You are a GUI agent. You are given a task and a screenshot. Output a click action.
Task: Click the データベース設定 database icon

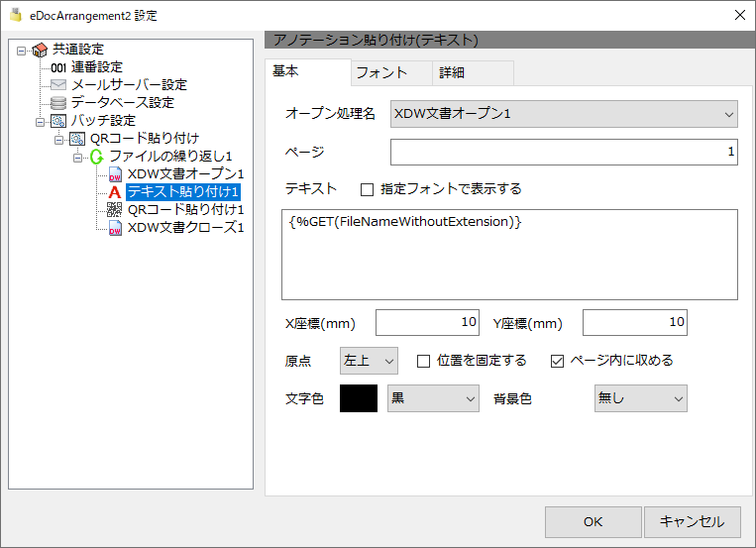[x=58, y=103]
